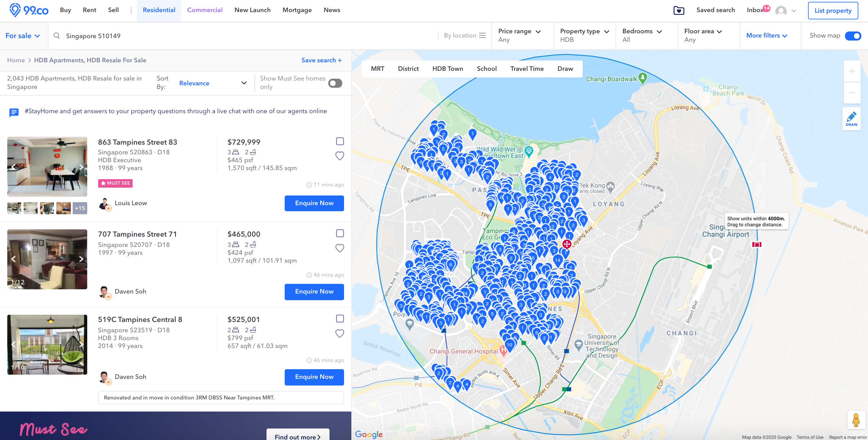Favorite the 863 Tampines Street 83 listing
This screenshot has height=440, width=868.
[x=340, y=156]
